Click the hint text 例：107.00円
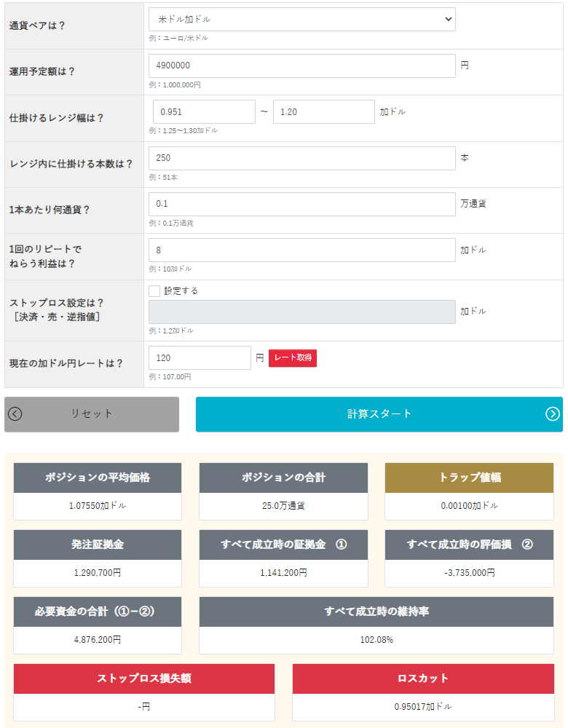 pyautogui.click(x=170, y=377)
